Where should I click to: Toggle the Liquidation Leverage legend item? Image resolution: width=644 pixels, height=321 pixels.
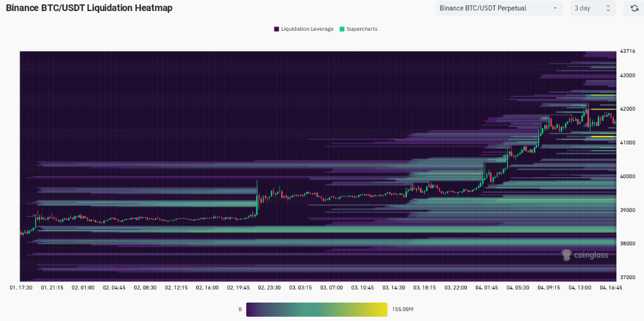click(x=304, y=29)
